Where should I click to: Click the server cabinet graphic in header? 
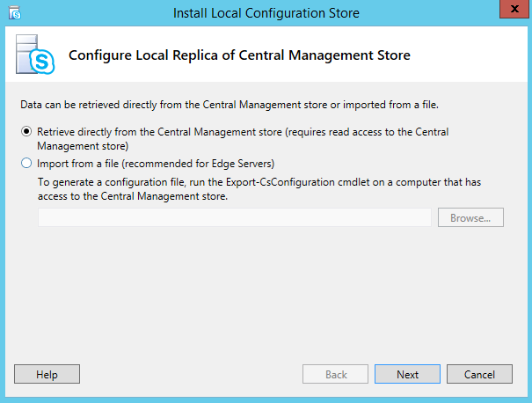point(26,54)
